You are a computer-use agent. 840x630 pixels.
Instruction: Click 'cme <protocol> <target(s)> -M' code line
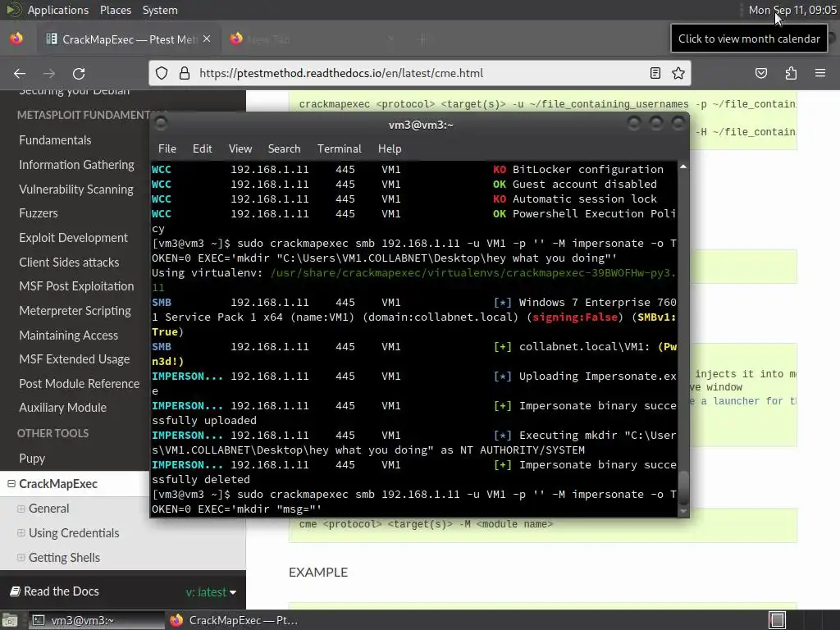click(x=426, y=524)
